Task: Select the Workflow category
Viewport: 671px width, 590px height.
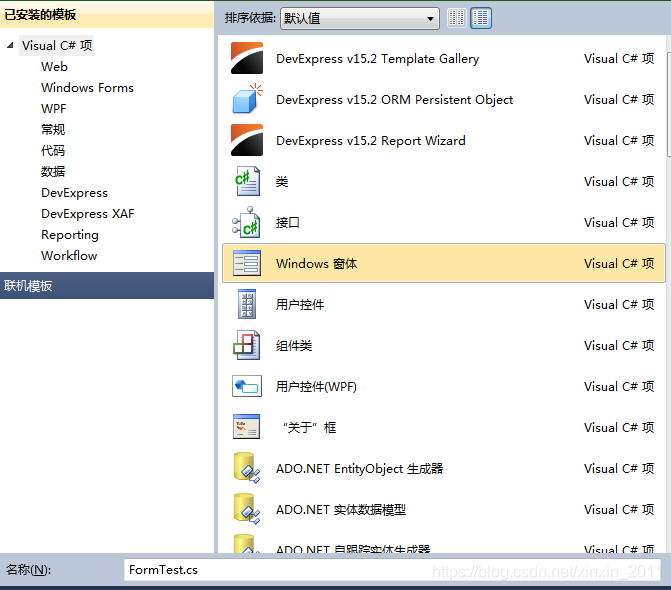Action: coord(69,256)
